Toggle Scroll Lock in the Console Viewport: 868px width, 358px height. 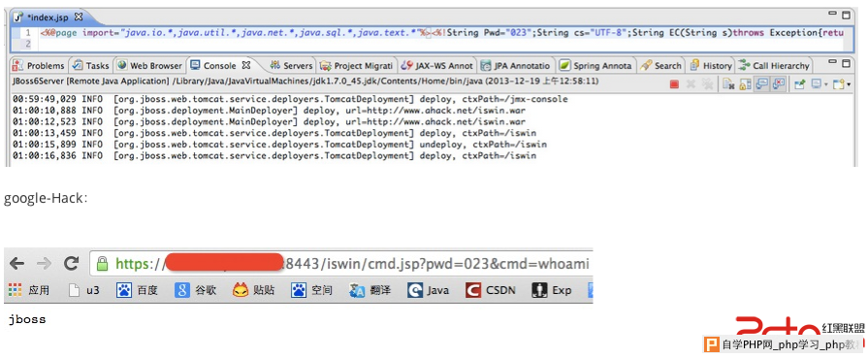pos(745,84)
